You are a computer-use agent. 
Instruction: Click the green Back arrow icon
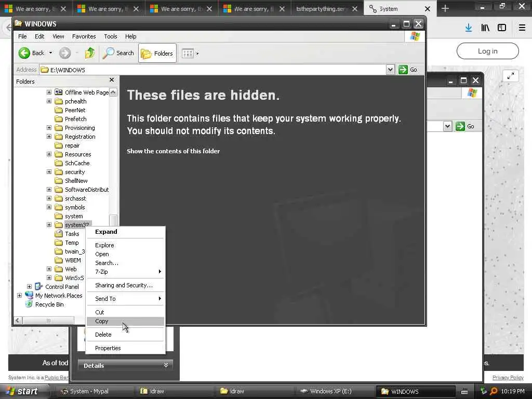click(x=24, y=53)
